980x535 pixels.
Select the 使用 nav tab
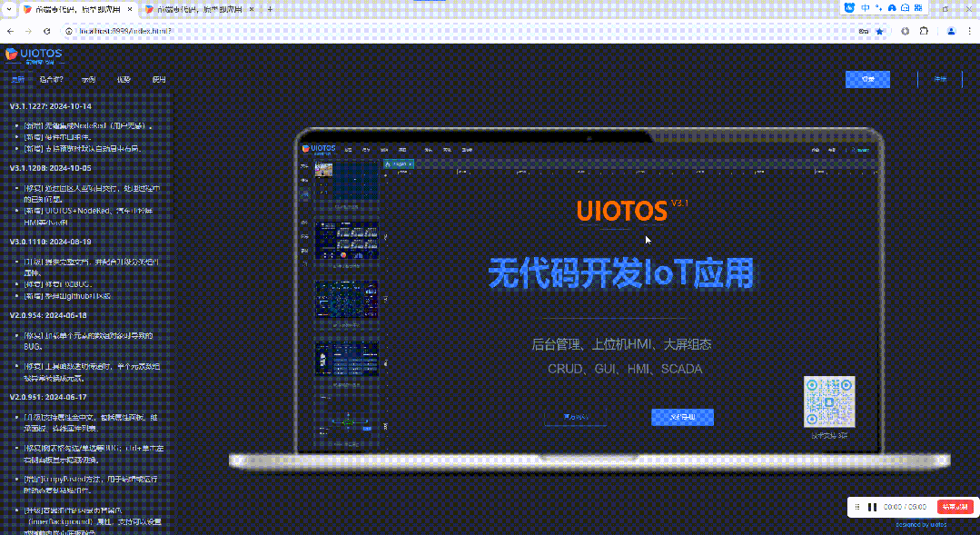159,79
